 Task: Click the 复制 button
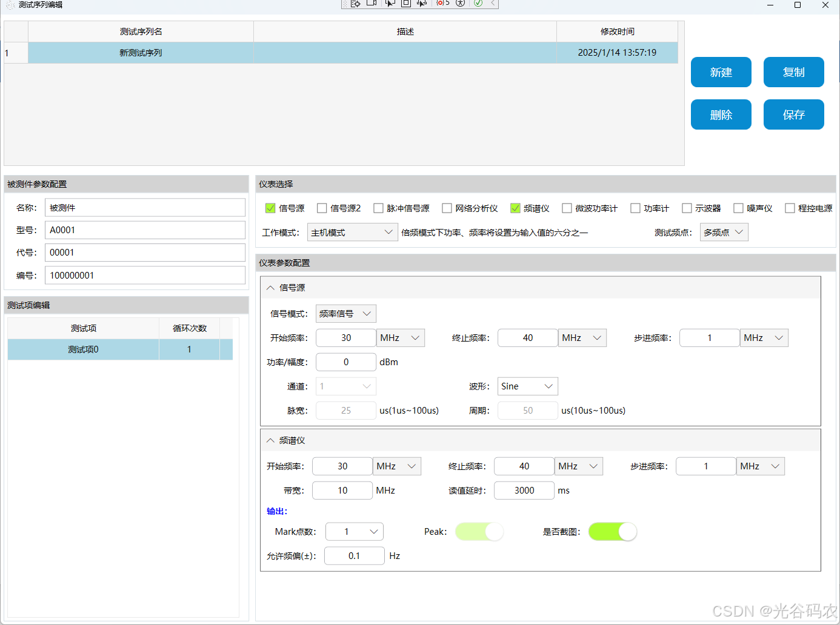[794, 72]
